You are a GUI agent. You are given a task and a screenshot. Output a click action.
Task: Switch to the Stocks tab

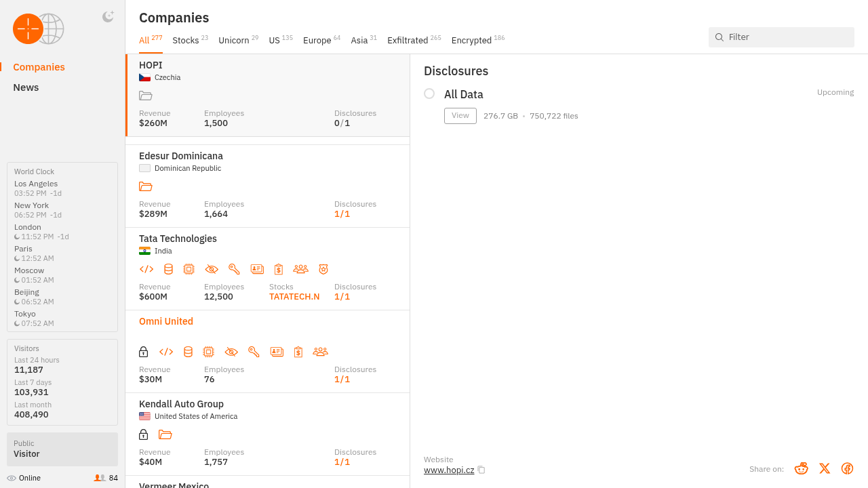click(191, 40)
